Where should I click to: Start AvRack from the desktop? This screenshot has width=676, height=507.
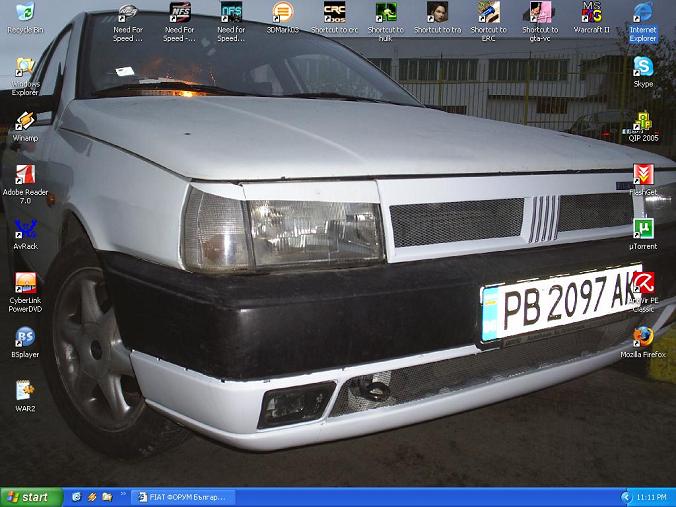point(25,229)
